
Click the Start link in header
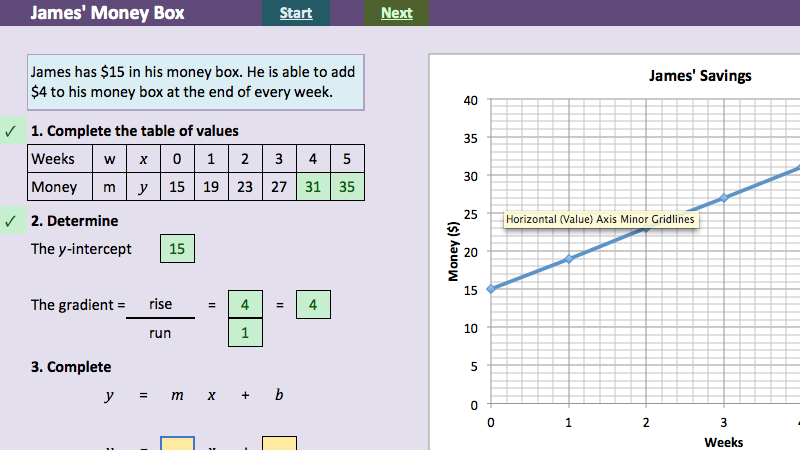click(295, 13)
